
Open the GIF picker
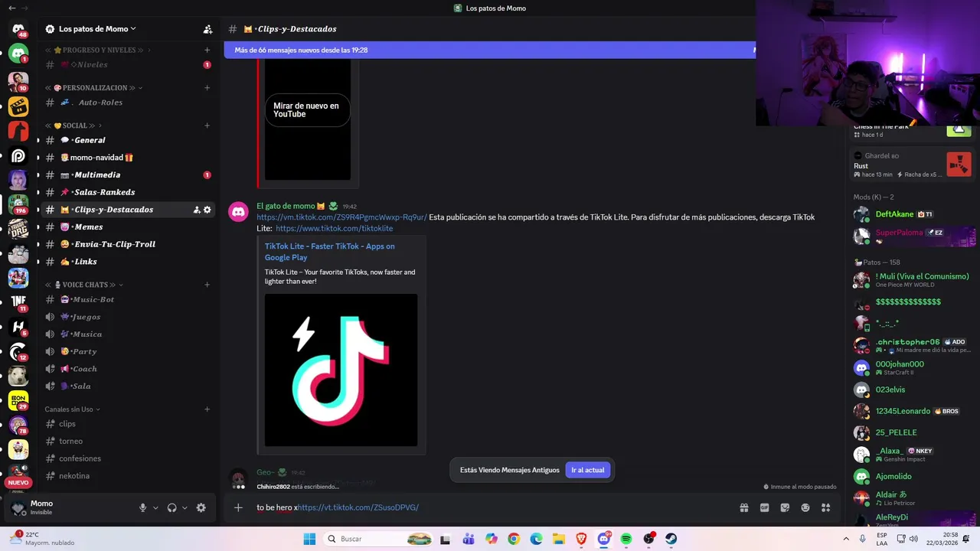click(x=764, y=507)
